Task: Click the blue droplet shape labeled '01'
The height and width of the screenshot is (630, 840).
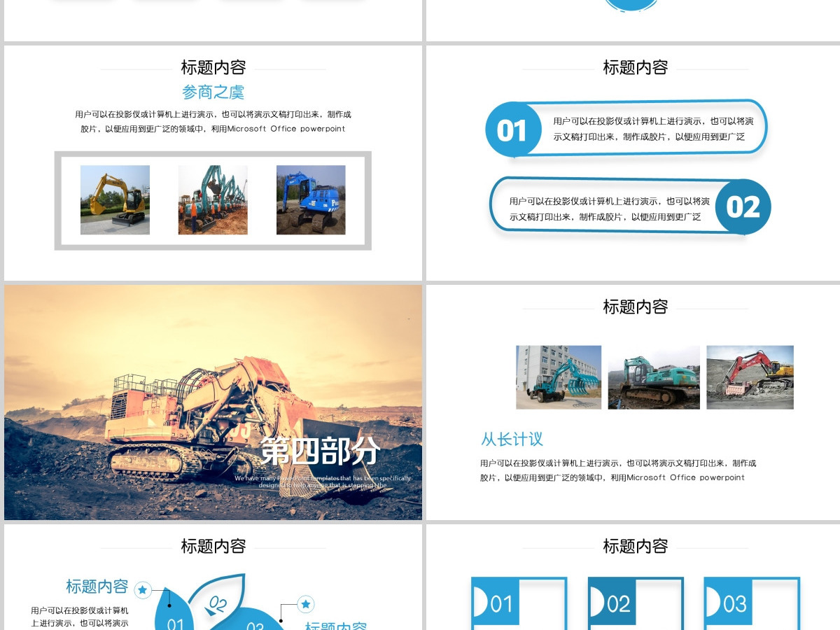Action: point(173,611)
